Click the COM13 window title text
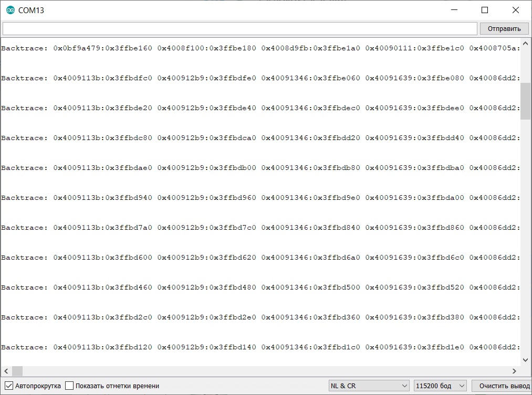 pos(31,10)
